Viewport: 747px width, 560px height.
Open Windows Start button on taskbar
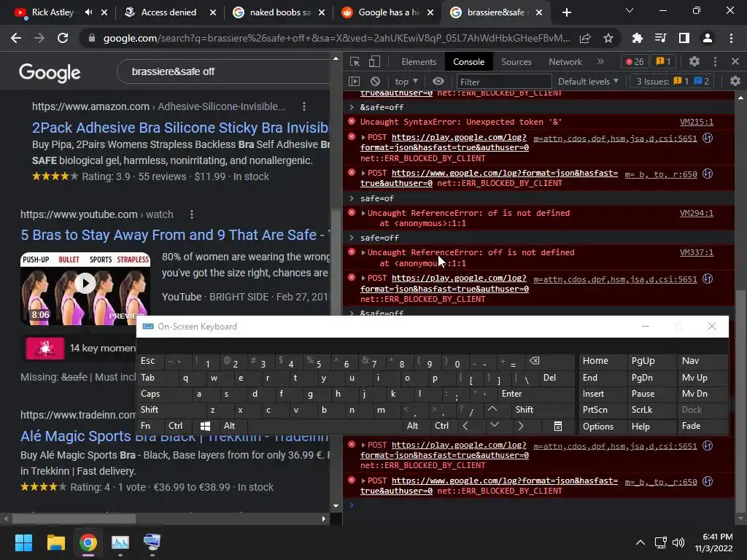point(23,542)
